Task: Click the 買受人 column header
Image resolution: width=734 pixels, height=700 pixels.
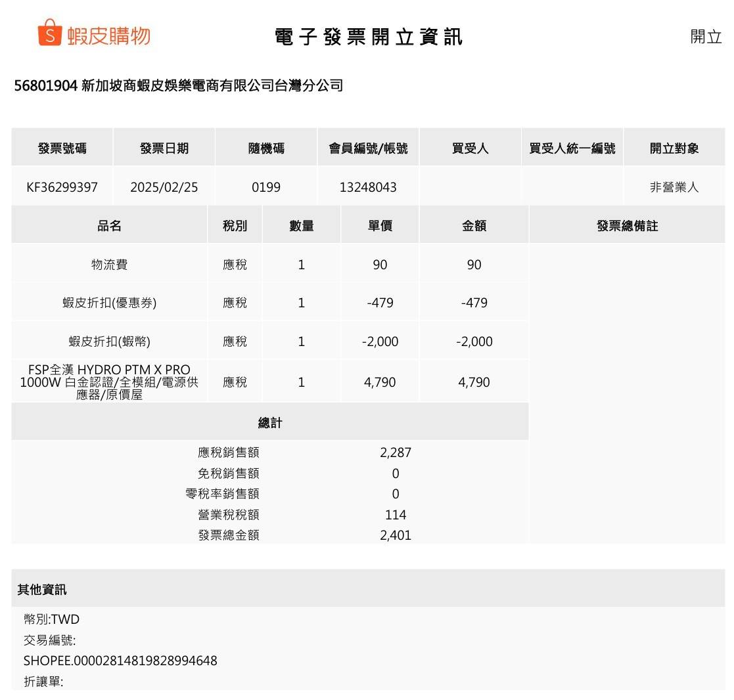Action: [x=470, y=148]
